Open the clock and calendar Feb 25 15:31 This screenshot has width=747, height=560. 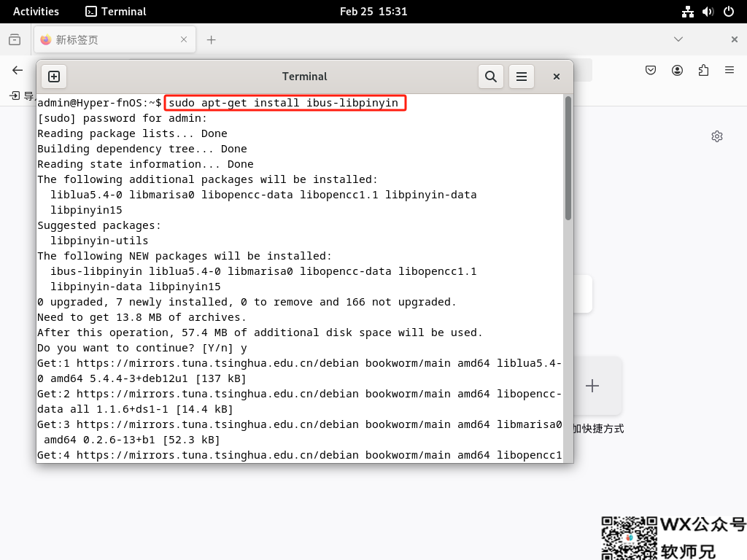373,12
